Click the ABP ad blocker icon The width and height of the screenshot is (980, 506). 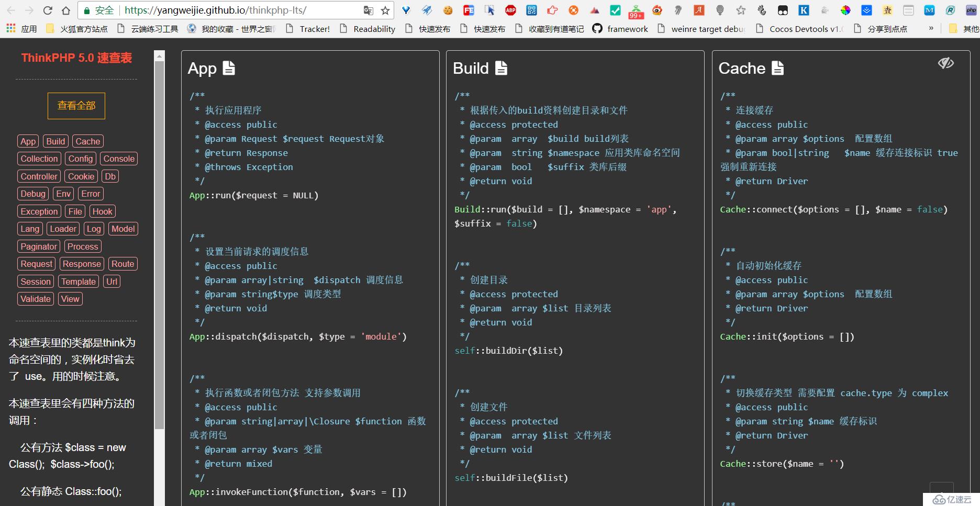510,10
